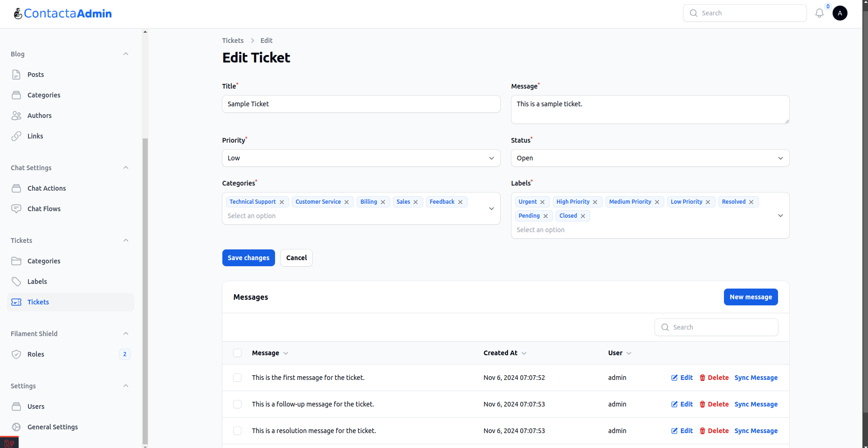Collapse the Chat Settings sidebar group
868x448 pixels.
(125, 168)
